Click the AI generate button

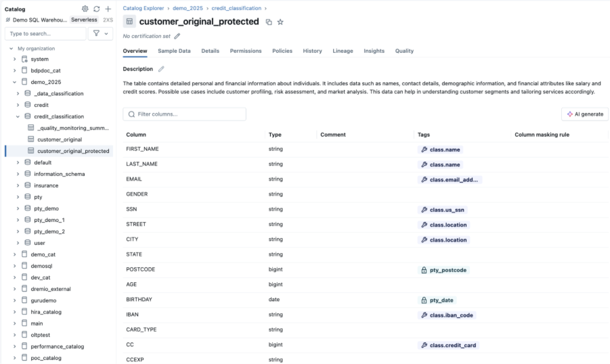[585, 114]
